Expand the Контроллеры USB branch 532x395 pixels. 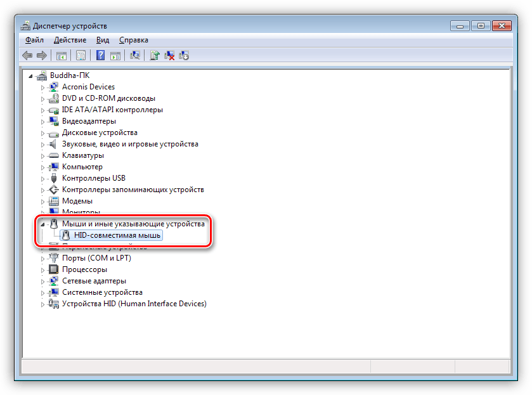click(x=43, y=178)
